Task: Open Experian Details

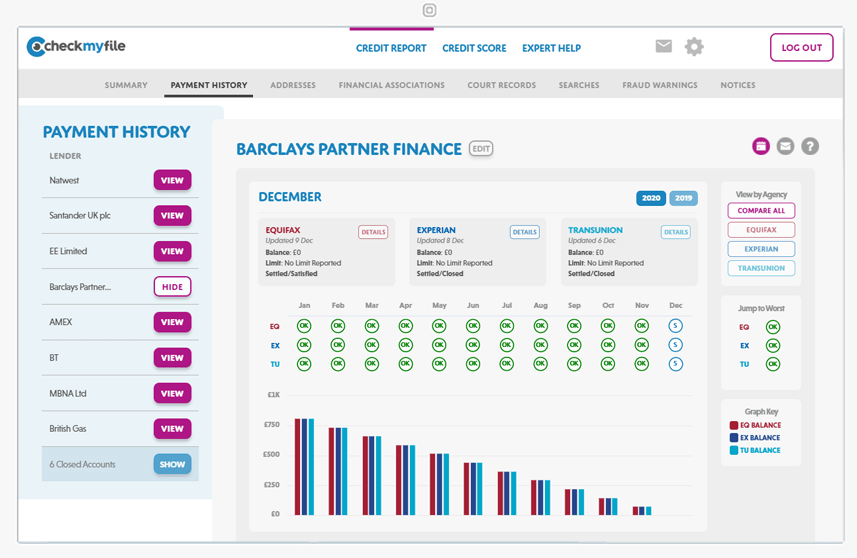Action: pos(525,232)
